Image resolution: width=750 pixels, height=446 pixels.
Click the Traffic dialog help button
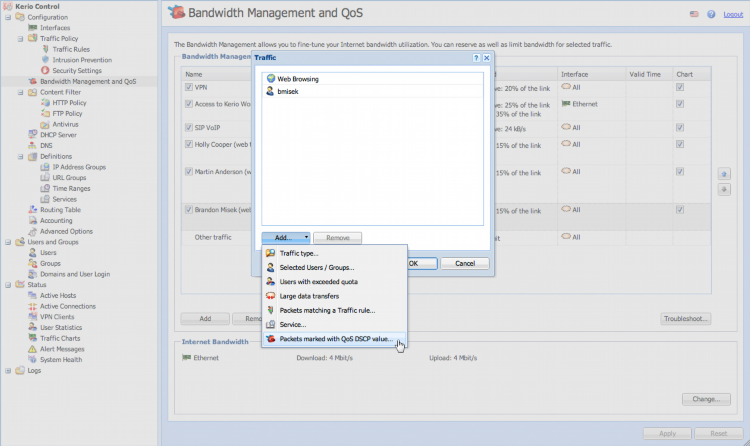(476, 57)
